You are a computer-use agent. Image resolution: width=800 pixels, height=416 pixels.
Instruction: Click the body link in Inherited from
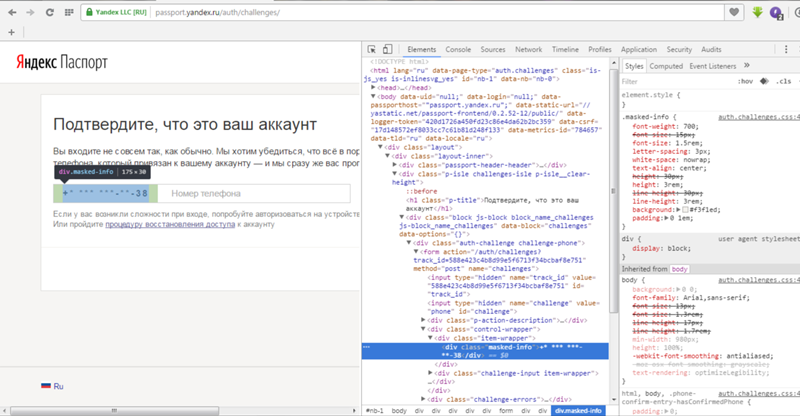point(679,269)
